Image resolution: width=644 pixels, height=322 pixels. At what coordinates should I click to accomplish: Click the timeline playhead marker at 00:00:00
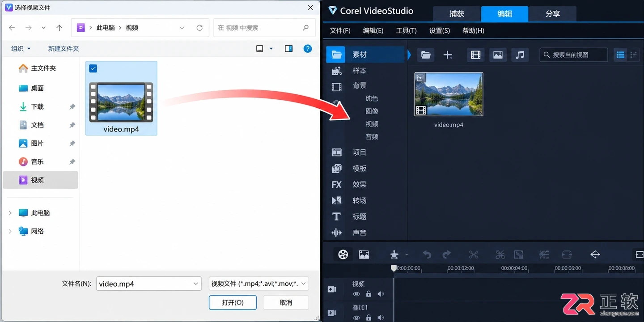(394, 268)
